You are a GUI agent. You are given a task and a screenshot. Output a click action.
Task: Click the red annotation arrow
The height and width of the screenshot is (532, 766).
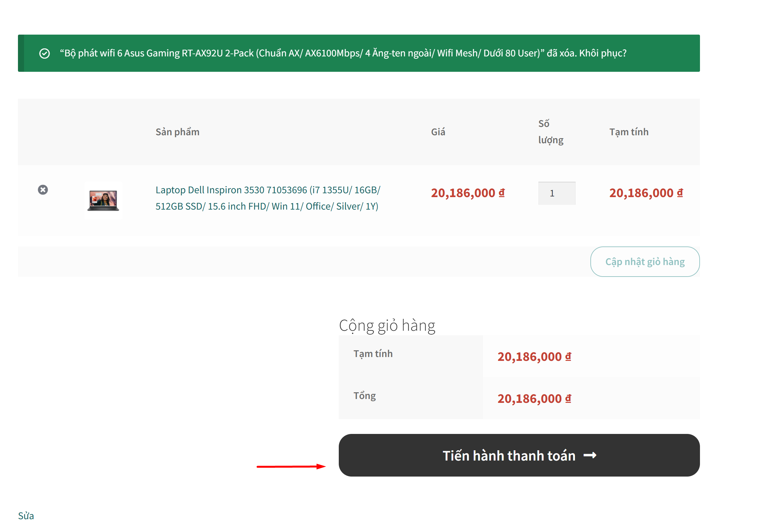291,466
